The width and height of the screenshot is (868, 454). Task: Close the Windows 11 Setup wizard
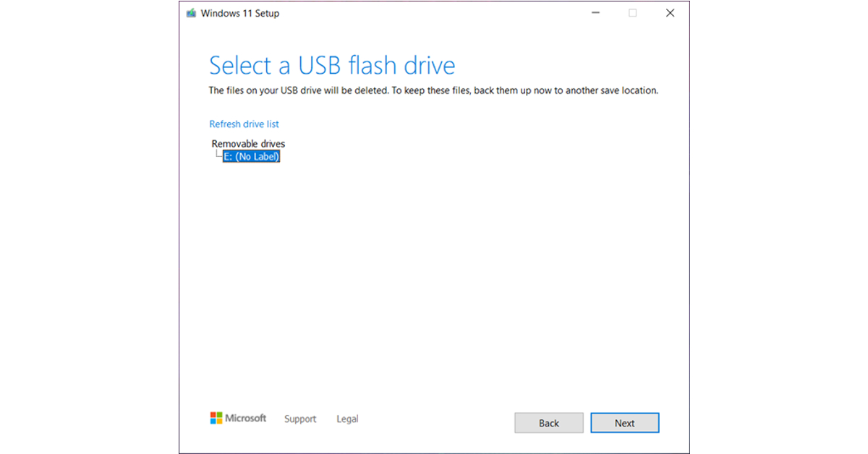coord(670,12)
